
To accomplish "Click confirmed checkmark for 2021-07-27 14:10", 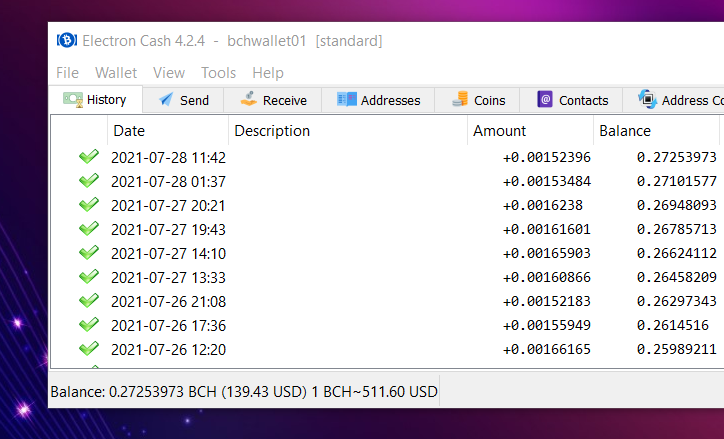I will pyautogui.click(x=89, y=253).
